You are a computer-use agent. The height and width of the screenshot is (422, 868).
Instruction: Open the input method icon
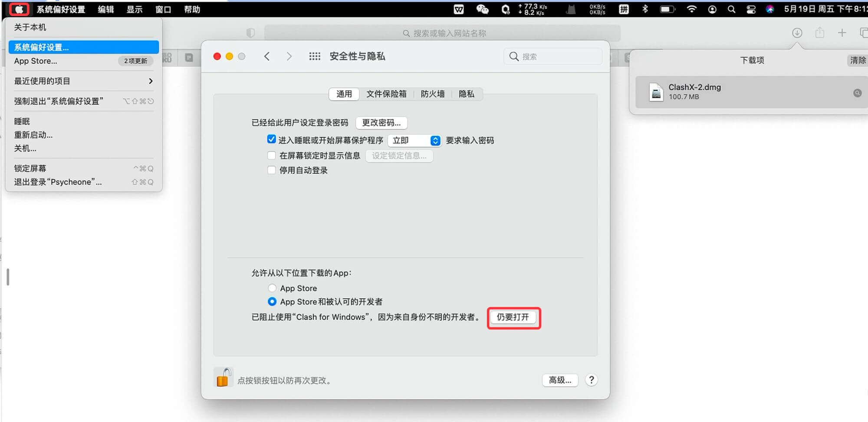pyautogui.click(x=624, y=9)
